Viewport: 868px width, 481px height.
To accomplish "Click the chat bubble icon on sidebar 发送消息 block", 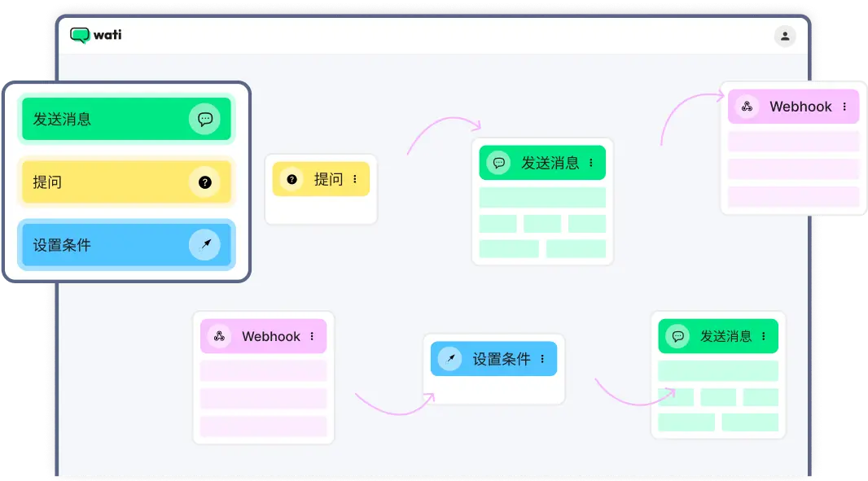I will 206,119.
